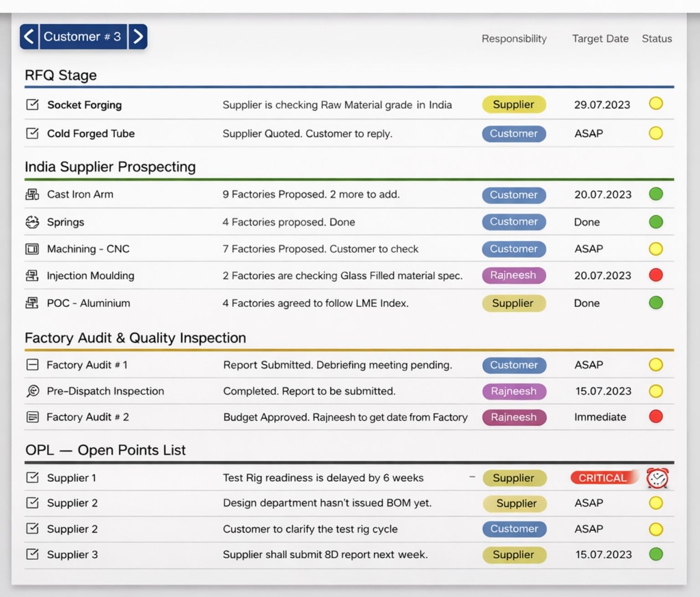Screen dimensions: 700x597
Task: Click the Machining - CNC row icon
Action: point(32,249)
